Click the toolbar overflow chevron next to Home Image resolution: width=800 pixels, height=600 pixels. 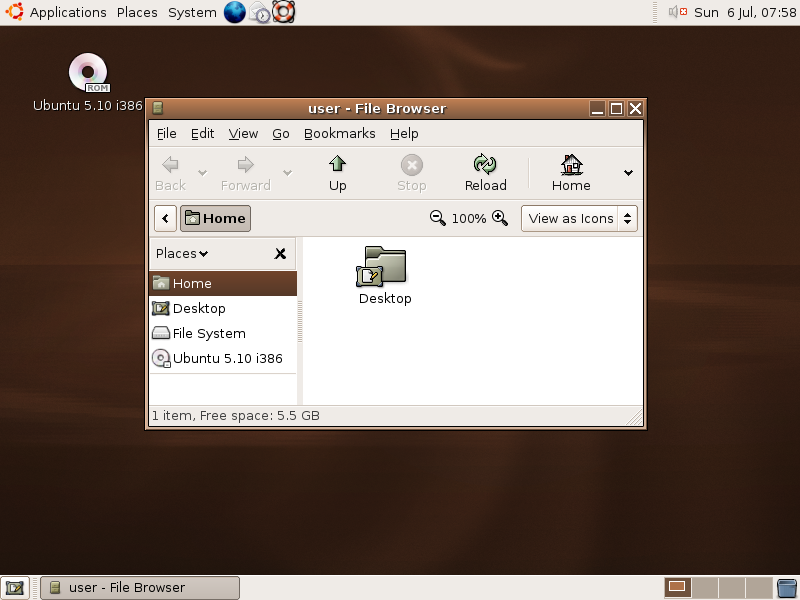(x=627, y=171)
